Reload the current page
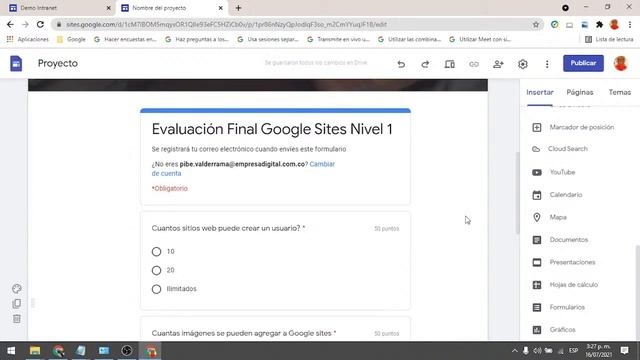This screenshot has height=360, width=640. pos(40,24)
